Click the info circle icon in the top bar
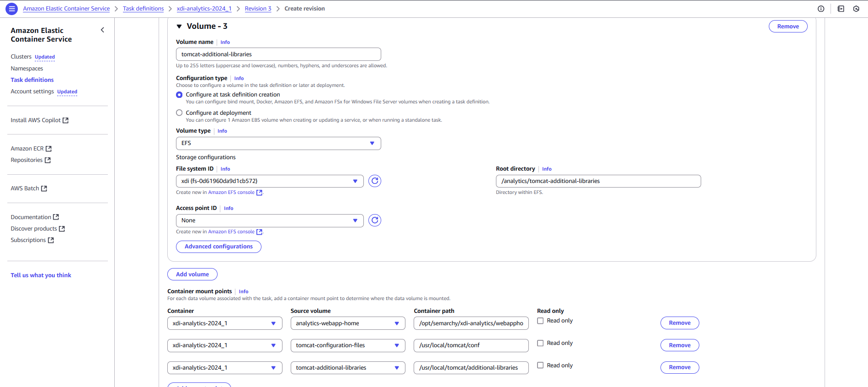The height and width of the screenshot is (387, 868). [x=821, y=9]
